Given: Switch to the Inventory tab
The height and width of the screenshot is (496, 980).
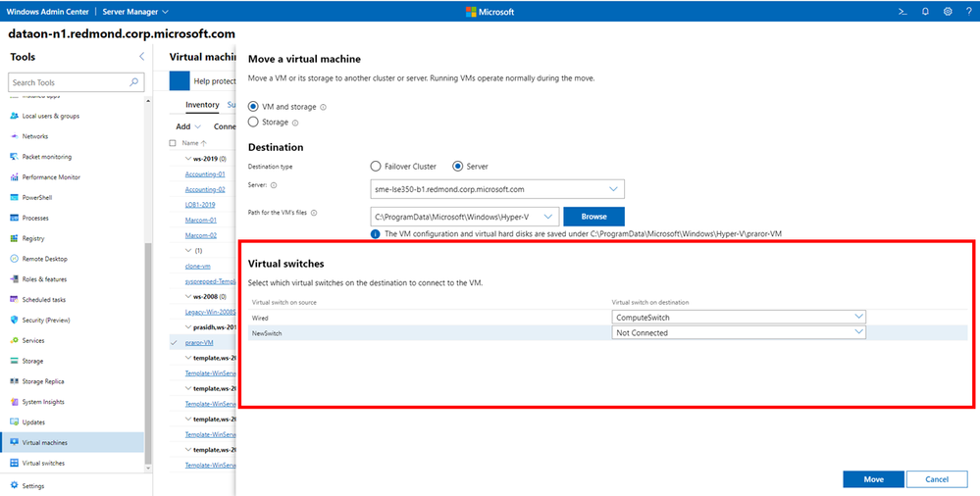Looking at the screenshot, I should coord(202,105).
